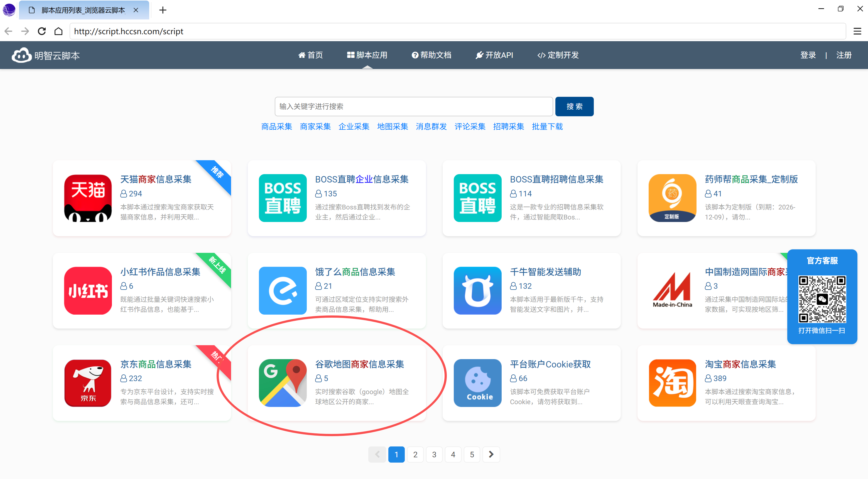This screenshot has width=868, height=479.
Task: Click the Ele.me (饿了么) blue icon
Action: (x=283, y=290)
